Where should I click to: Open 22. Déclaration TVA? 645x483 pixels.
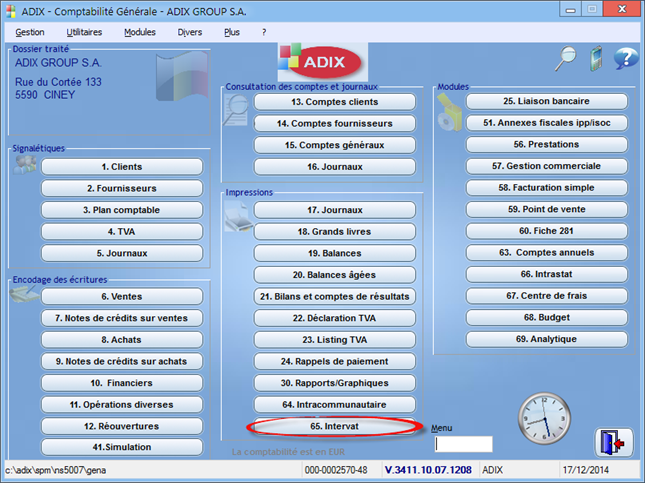click(335, 318)
